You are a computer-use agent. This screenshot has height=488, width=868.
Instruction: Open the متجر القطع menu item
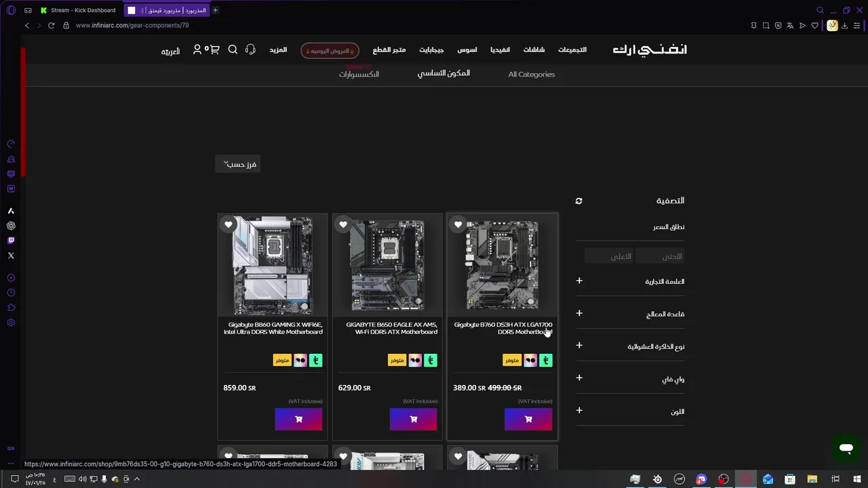pos(389,50)
